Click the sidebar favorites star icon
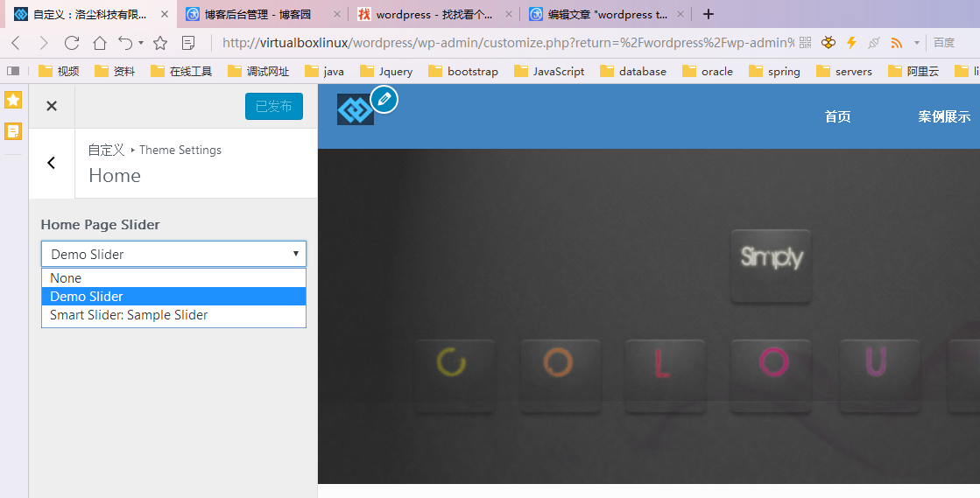Viewport: 980px width, 498px height. pos(13,100)
